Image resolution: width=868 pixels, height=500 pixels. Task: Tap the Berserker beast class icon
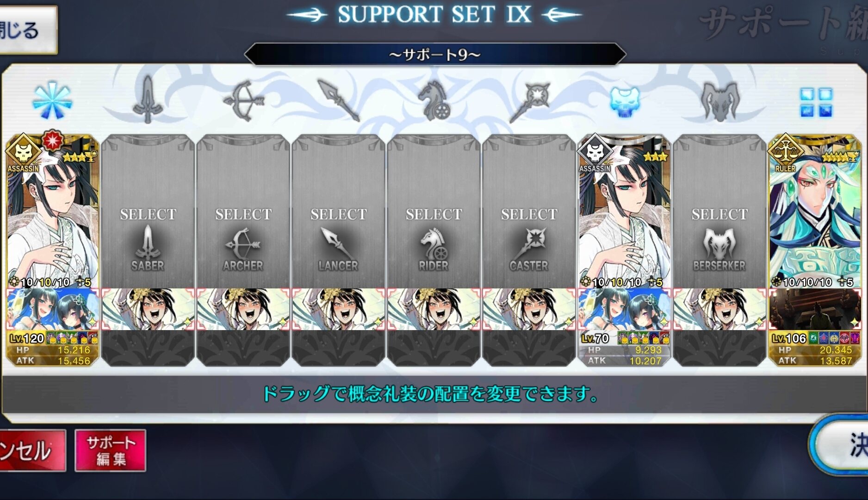coord(720,101)
